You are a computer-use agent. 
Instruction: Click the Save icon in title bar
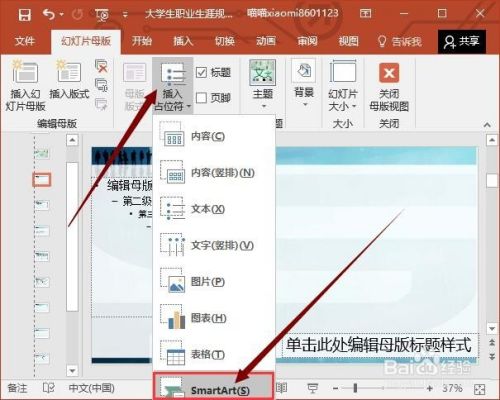click(x=24, y=14)
